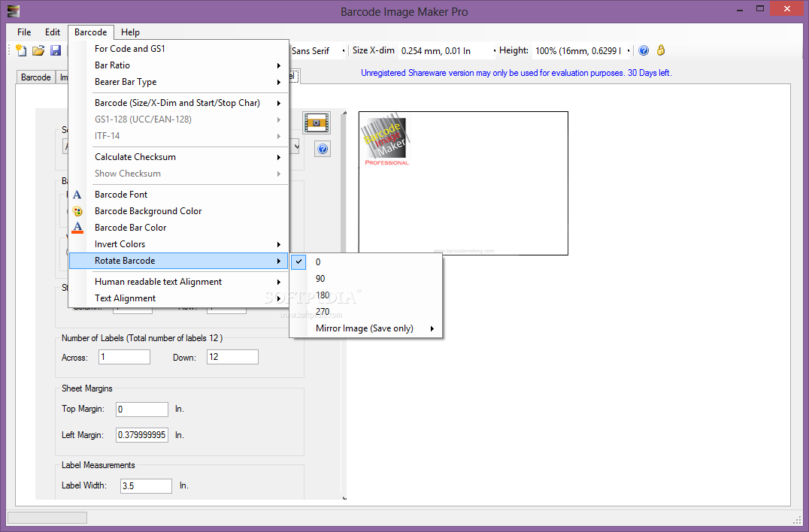This screenshot has width=809, height=532.
Task: Click the Across labels input field
Action: [124, 357]
